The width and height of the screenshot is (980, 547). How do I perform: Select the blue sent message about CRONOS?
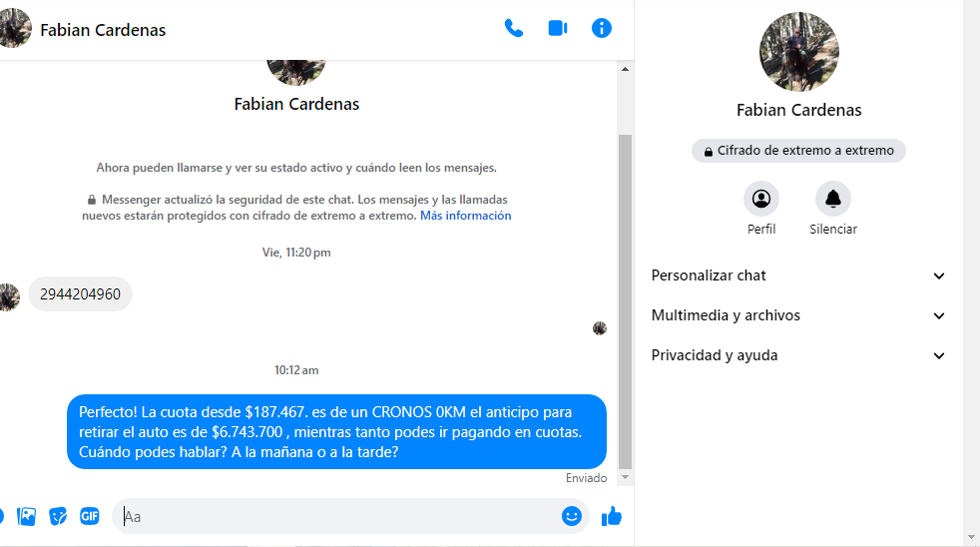coord(337,432)
